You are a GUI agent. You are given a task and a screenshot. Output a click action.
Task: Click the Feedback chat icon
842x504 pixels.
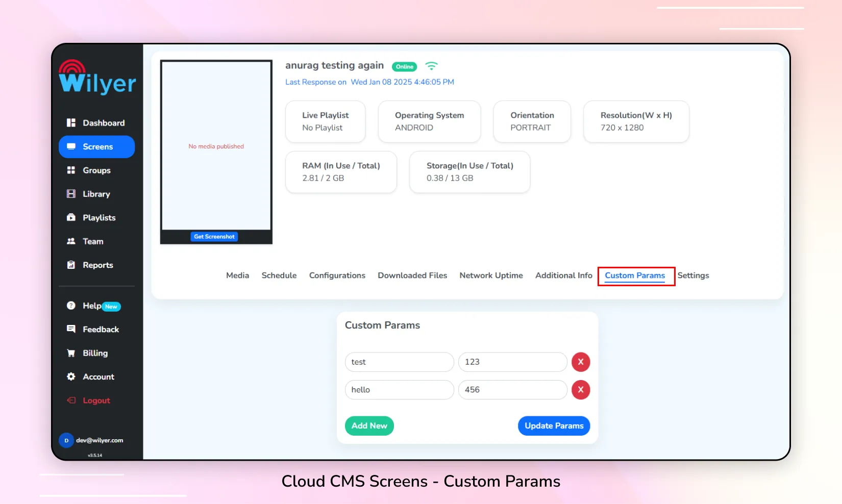71,329
